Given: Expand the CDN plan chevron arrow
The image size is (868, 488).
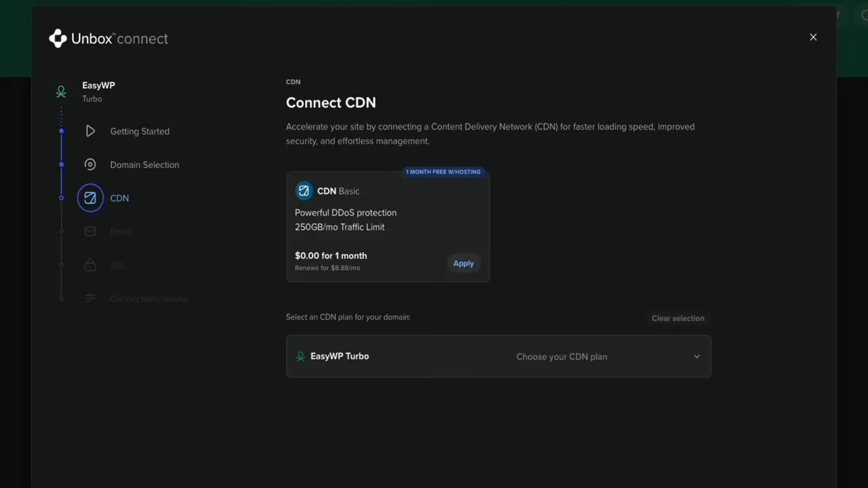Looking at the screenshot, I should point(696,357).
